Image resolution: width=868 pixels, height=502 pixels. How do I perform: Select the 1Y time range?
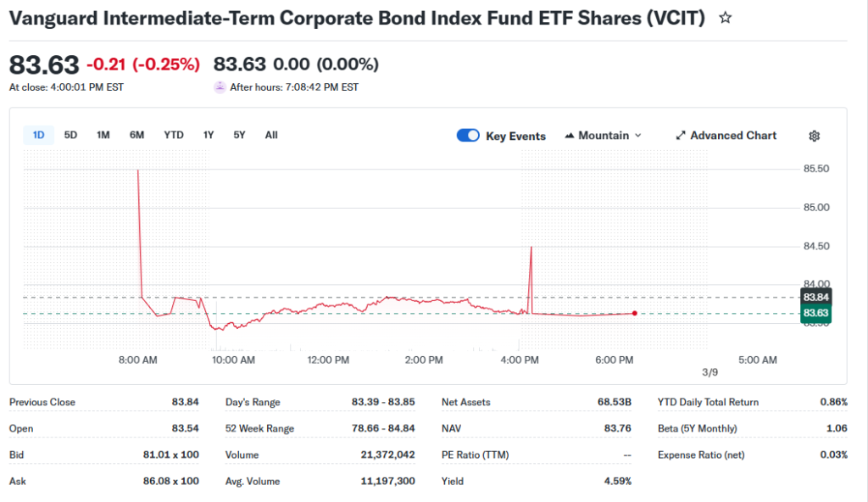coord(209,135)
